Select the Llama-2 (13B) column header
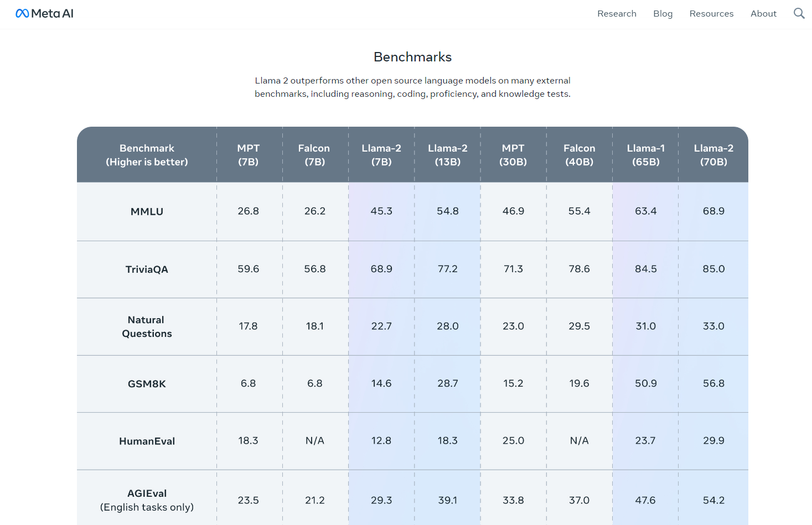Image resolution: width=812 pixels, height=525 pixels. click(448, 155)
